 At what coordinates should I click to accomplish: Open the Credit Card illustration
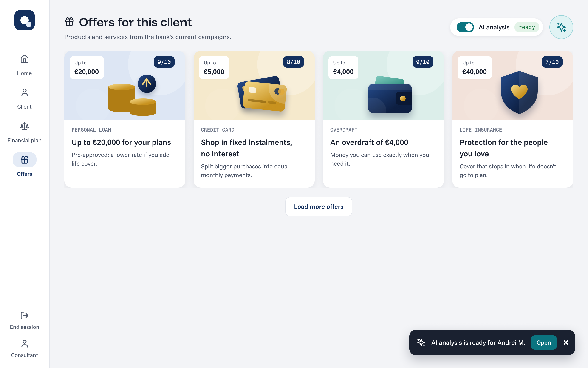pyautogui.click(x=262, y=94)
